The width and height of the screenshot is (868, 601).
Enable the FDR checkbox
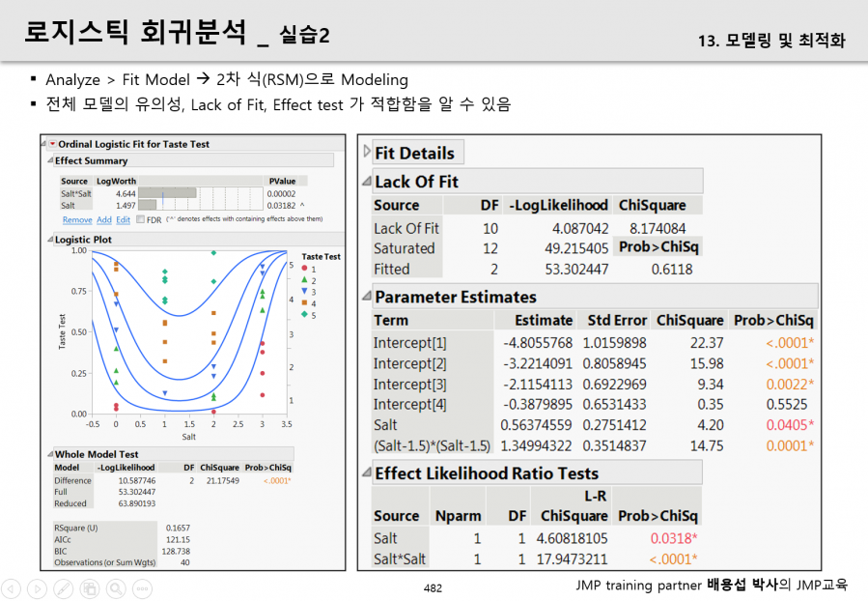tap(141, 219)
